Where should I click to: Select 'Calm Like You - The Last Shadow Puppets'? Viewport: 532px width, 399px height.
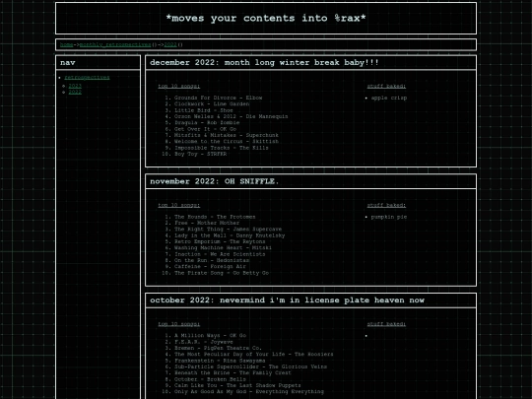click(x=237, y=385)
